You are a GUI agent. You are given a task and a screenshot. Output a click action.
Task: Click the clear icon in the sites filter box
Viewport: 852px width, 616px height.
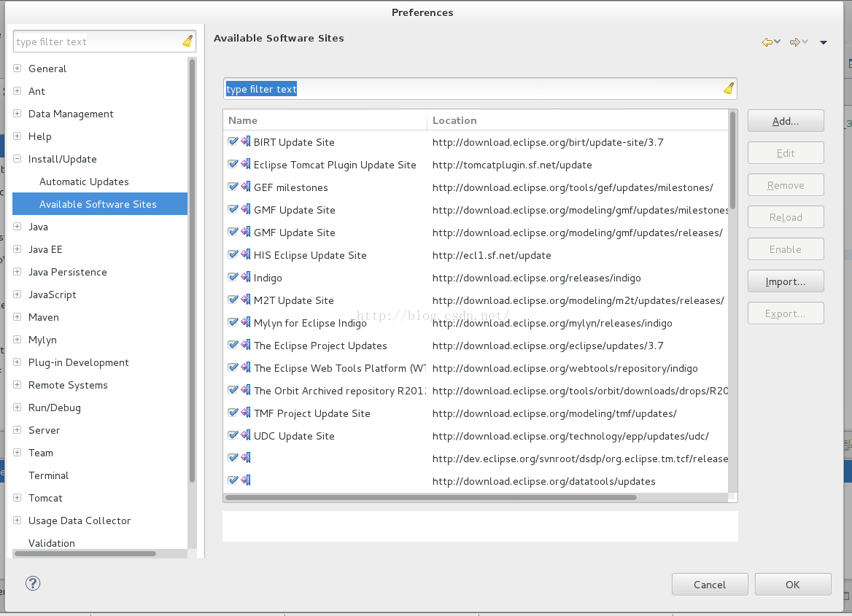pyautogui.click(x=729, y=88)
